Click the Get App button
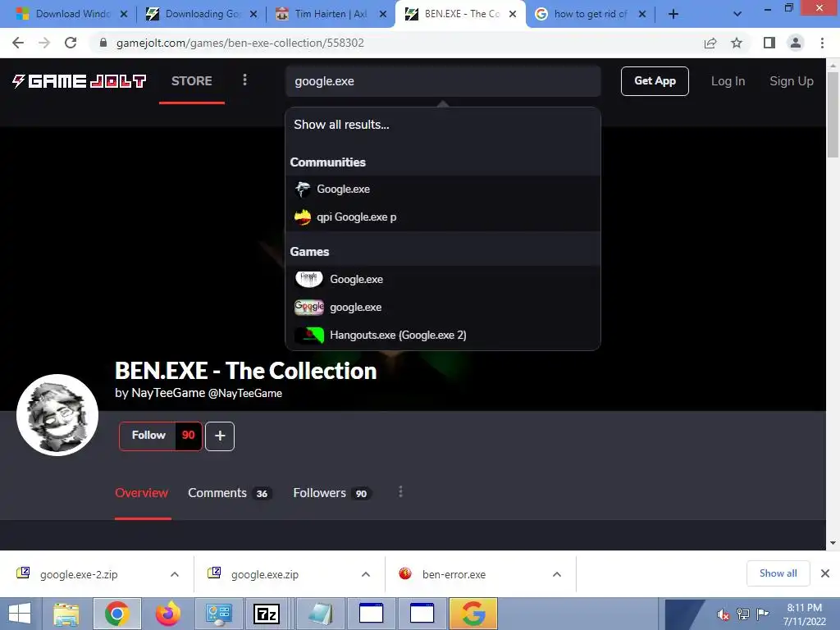840x630 pixels. point(655,81)
